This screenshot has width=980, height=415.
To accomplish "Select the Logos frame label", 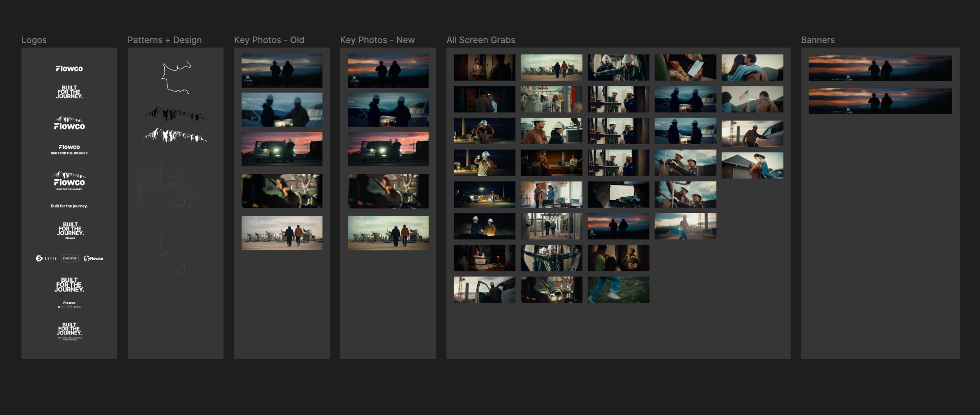I will pyautogui.click(x=34, y=40).
